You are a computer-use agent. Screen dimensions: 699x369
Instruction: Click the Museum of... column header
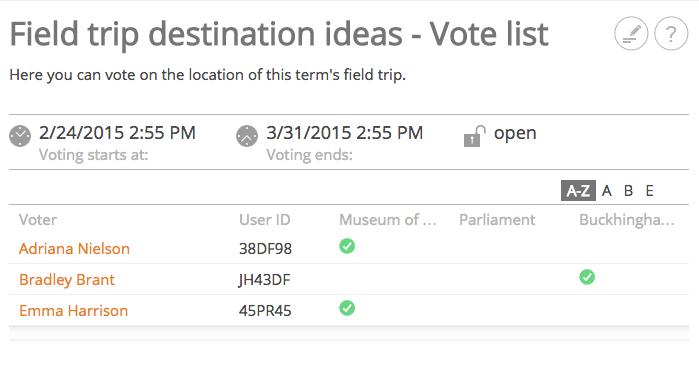388,220
